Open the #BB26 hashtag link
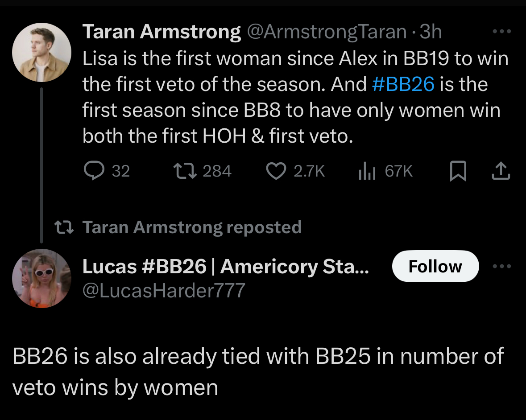 (403, 84)
